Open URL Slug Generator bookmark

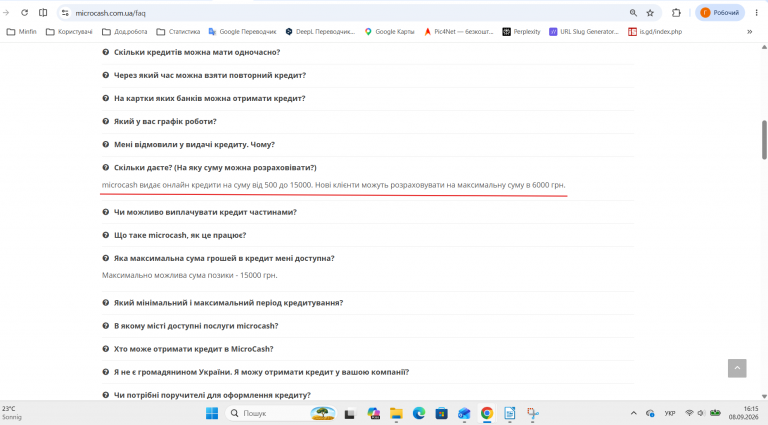coord(584,31)
